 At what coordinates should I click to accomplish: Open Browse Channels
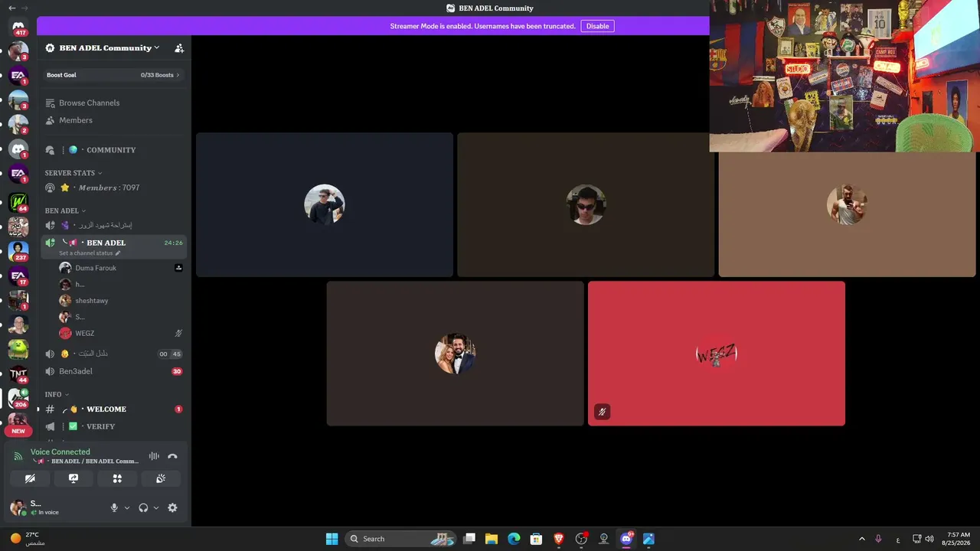113,103
